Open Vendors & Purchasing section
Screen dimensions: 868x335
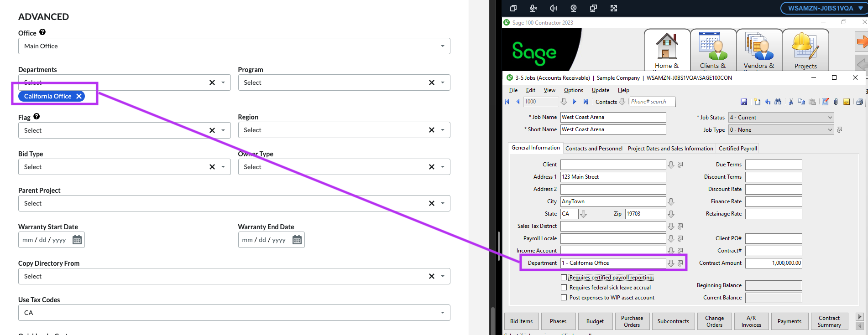click(x=759, y=50)
